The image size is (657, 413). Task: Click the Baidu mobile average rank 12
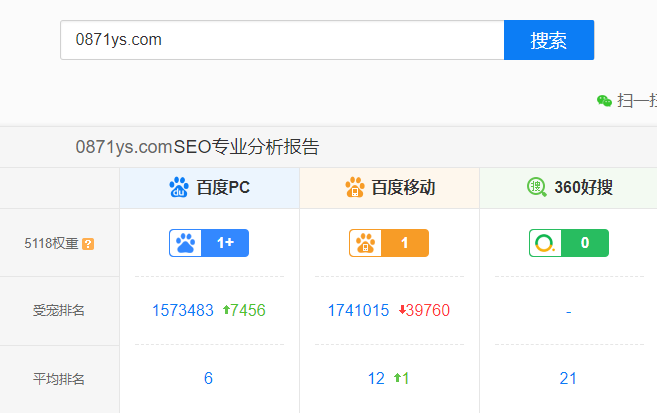pos(376,378)
